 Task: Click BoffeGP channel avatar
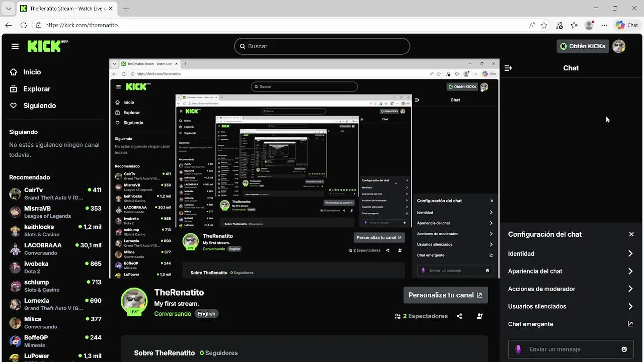(x=15, y=341)
